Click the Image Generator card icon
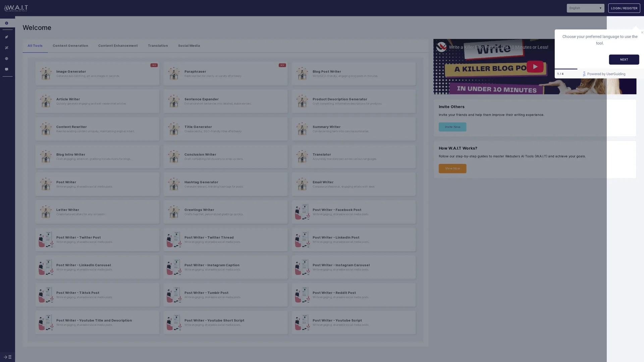Viewport: 644px width, 362px height. pyautogui.click(x=46, y=73)
